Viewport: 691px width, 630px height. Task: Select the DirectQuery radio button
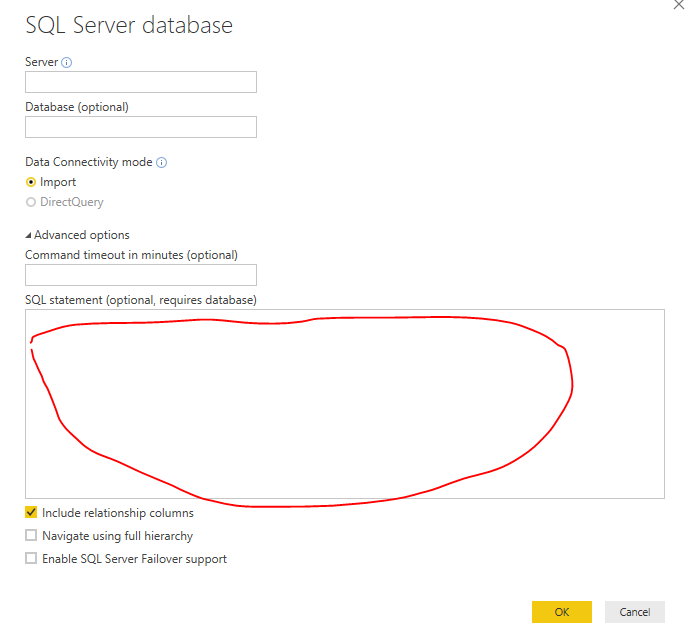[x=31, y=202]
